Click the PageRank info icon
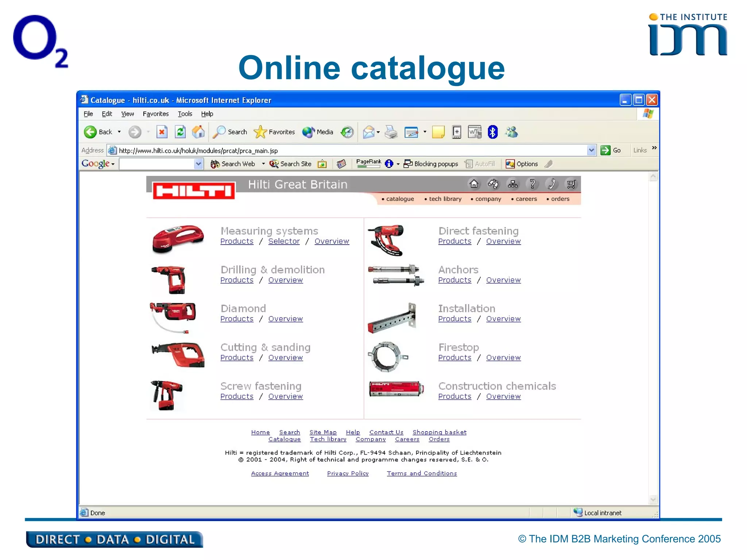Screen dimensions: 747x560 [x=389, y=164]
